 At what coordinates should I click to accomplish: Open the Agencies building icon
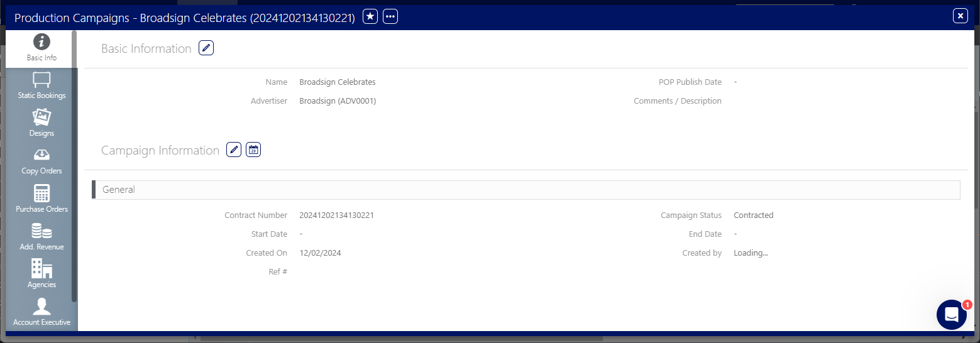41,269
